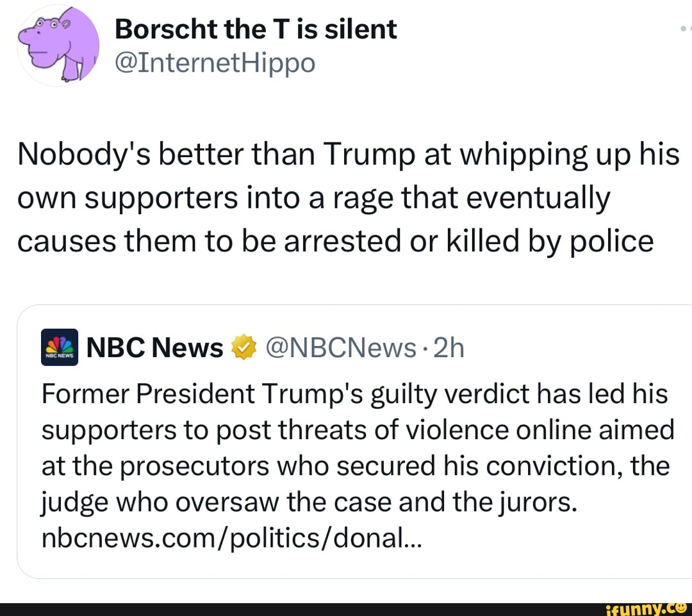Open the nbcnews.com/politics/donal... article link
Screen dimensions: 692x616
click(x=231, y=538)
